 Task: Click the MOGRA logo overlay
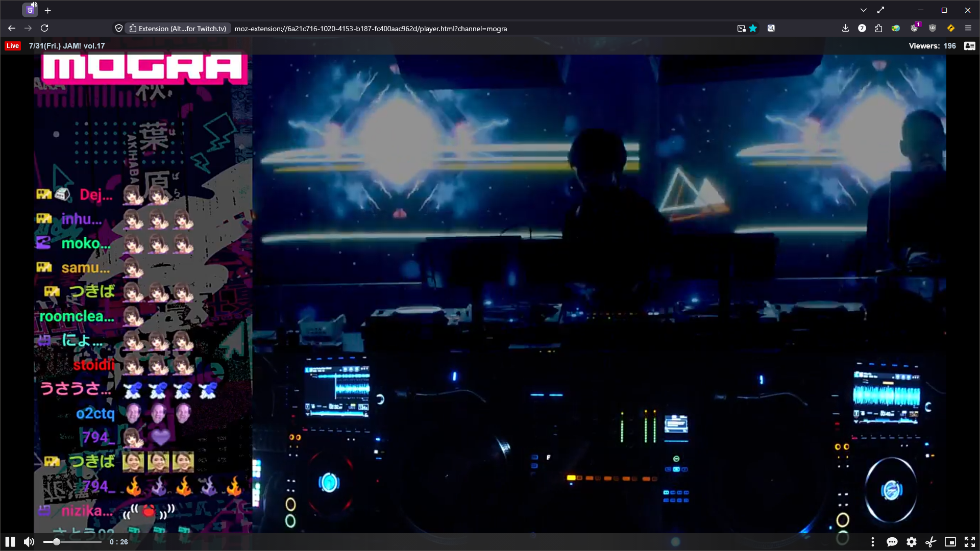click(145, 69)
